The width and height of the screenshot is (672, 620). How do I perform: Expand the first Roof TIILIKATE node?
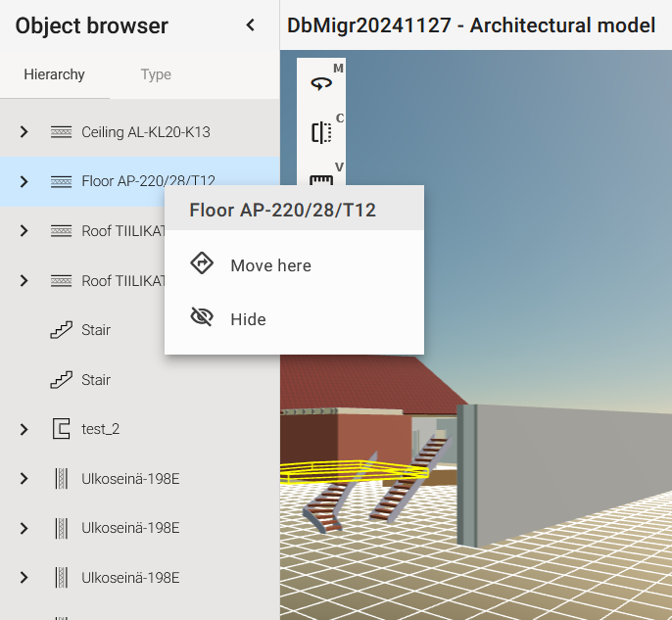24,231
